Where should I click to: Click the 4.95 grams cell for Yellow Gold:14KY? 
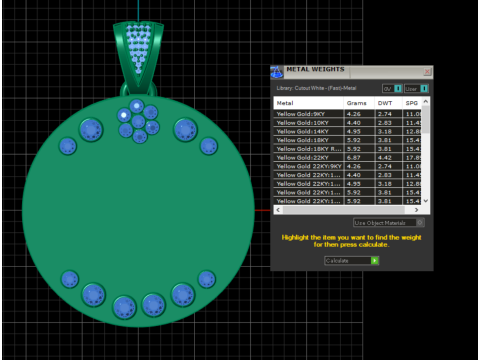tap(359, 131)
